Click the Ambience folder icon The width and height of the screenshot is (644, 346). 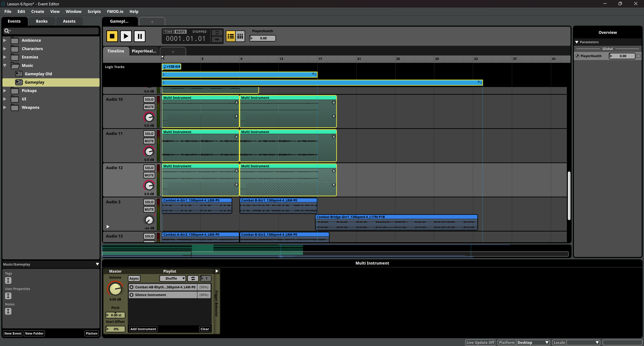point(15,40)
